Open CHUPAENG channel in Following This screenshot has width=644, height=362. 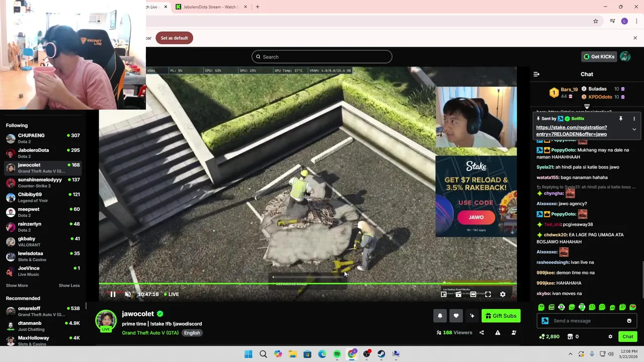(43, 138)
